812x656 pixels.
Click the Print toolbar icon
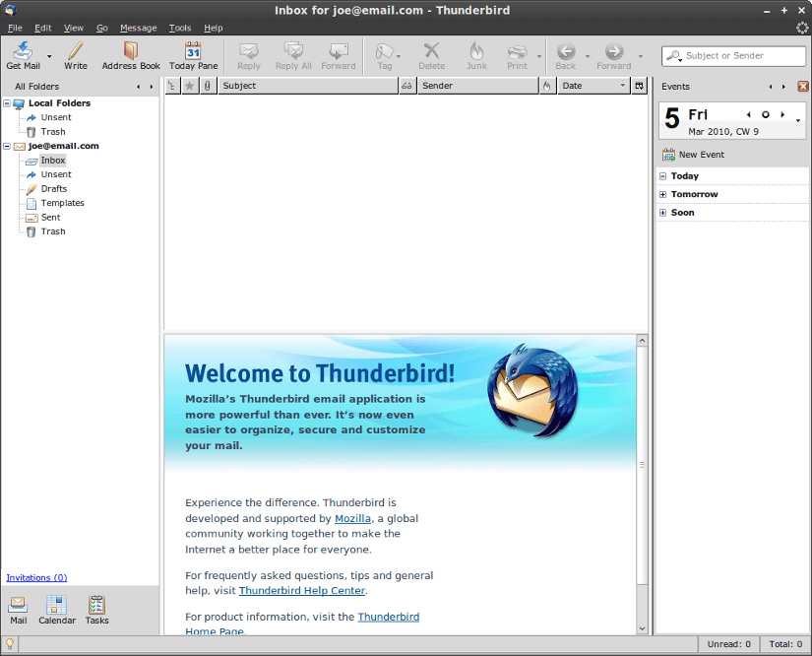(517, 55)
